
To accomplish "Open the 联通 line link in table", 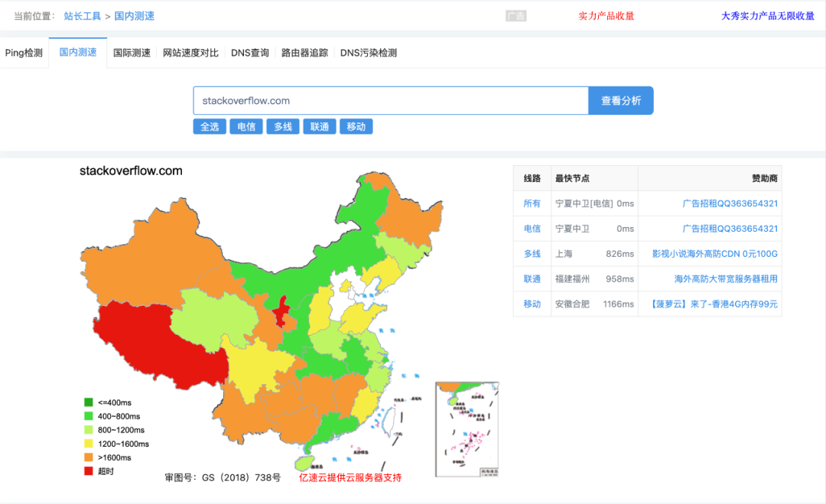I will pyautogui.click(x=532, y=278).
